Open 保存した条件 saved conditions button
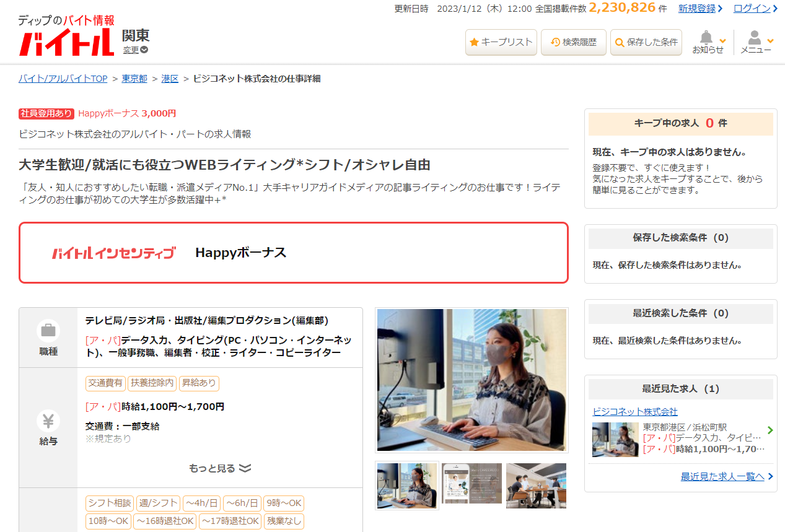 click(x=646, y=42)
